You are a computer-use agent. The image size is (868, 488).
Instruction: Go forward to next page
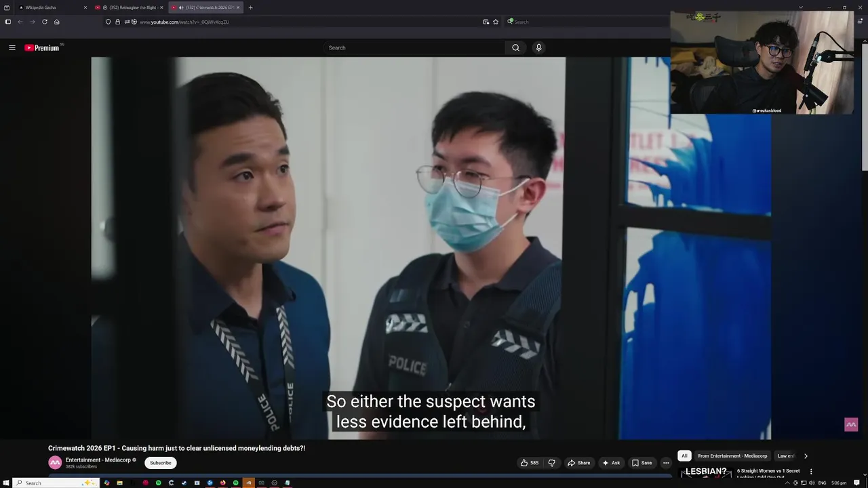pyautogui.click(x=32, y=22)
